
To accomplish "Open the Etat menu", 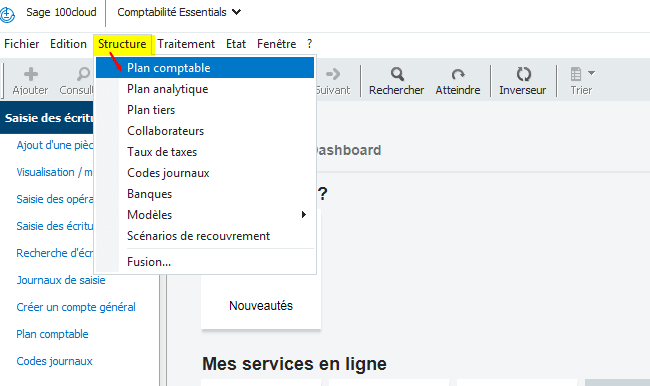I will click(x=236, y=44).
